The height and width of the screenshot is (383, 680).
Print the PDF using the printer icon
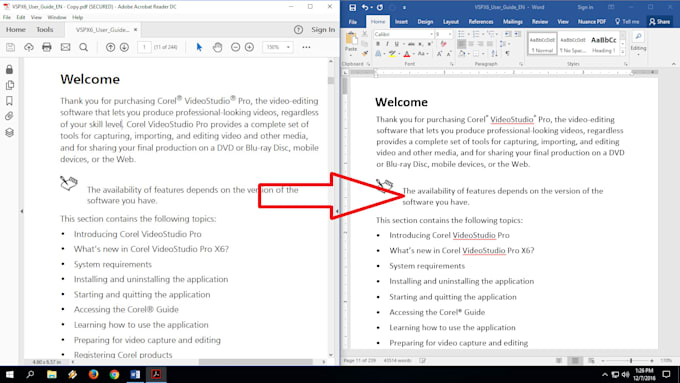47,47
